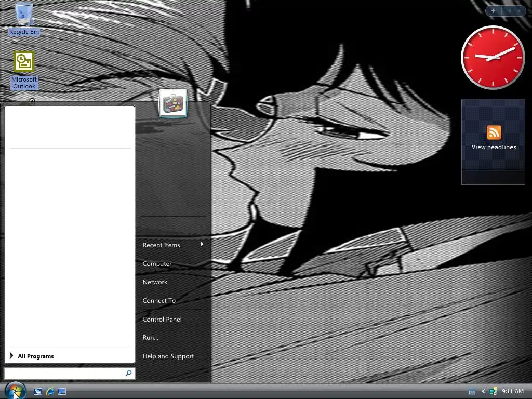
Task: Click the suitcase user account picture
Action: click(x=173, y=103)
